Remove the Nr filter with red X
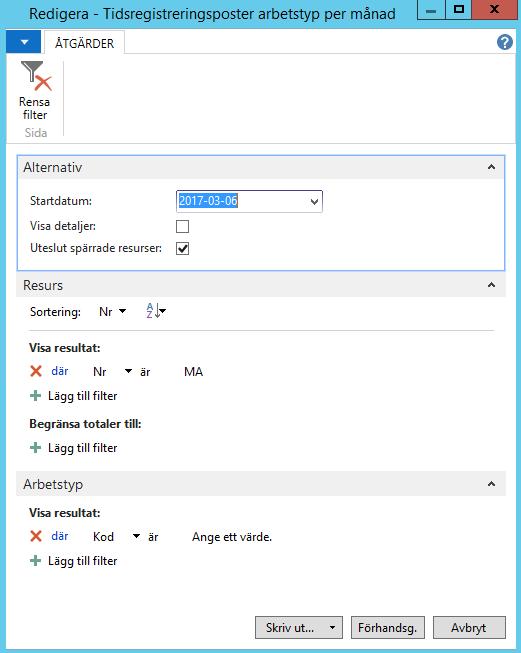 (36, 371)
